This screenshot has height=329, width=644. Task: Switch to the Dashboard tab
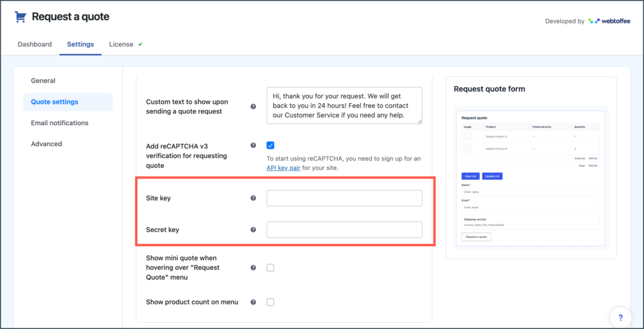pyautogui.click(x=35, y=45)
